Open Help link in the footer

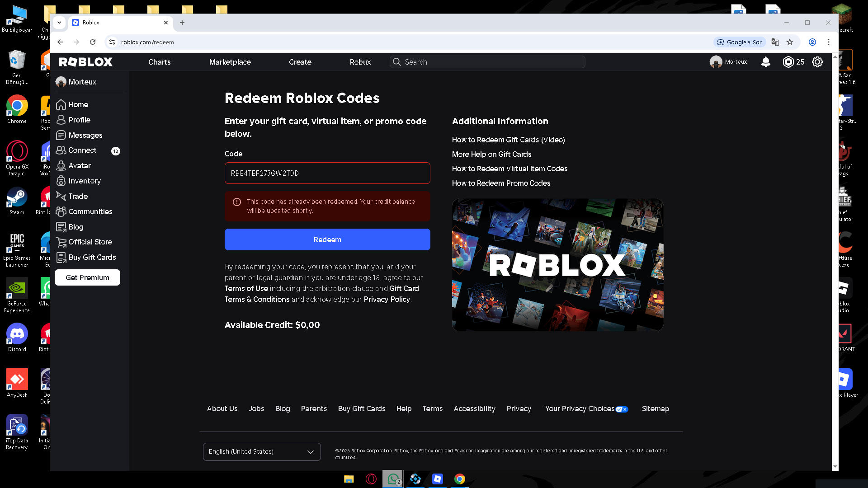pos(404,409)
